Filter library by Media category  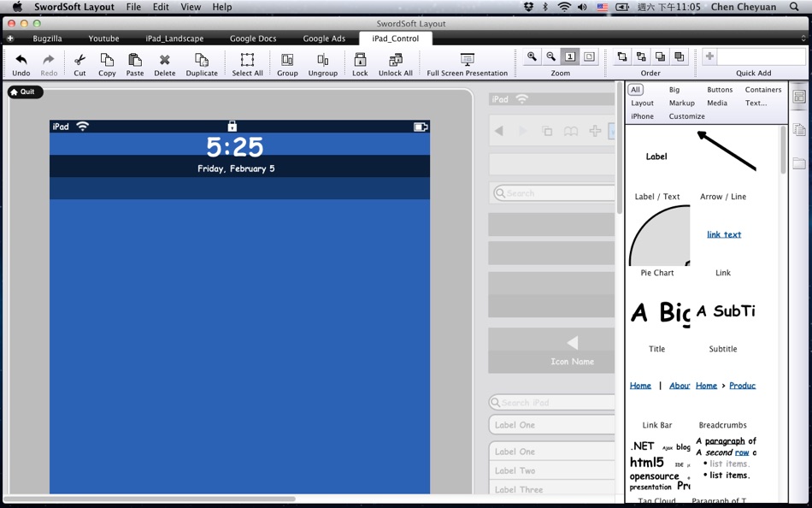coord(717,103)
